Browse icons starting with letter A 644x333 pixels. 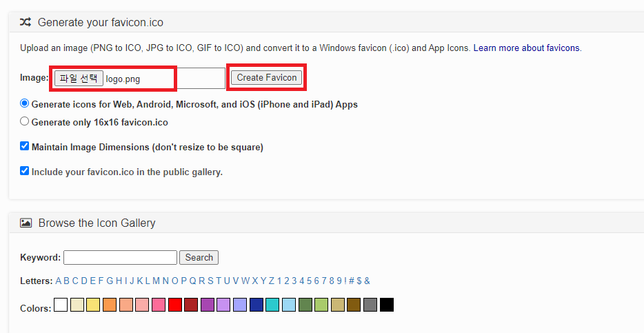point(59,281)
